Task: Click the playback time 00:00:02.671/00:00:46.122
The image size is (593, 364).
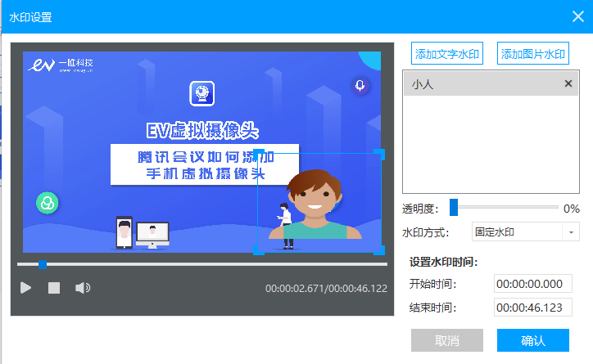Action: [x=326, y=289]
